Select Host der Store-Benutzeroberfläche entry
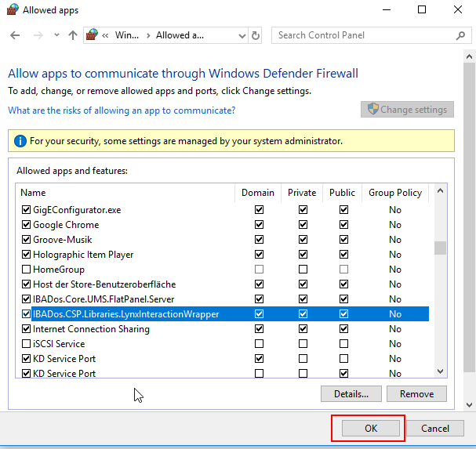Screen dimensions: 476x449 [x=104, y=284]
